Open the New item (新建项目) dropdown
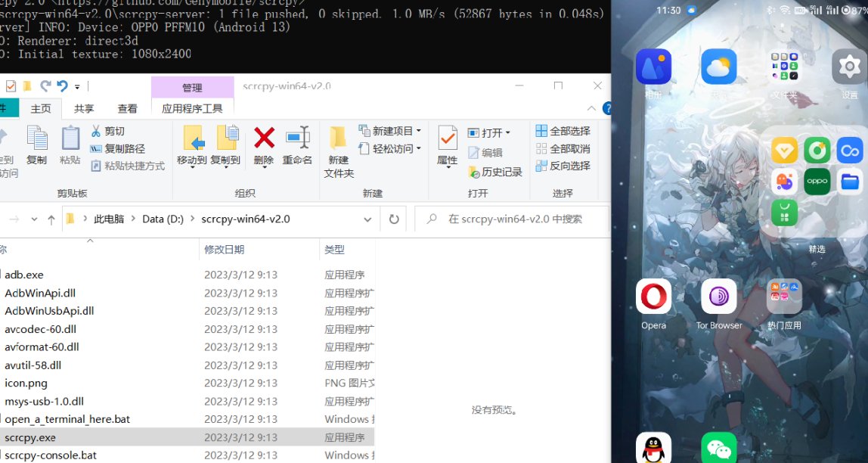 419,131
